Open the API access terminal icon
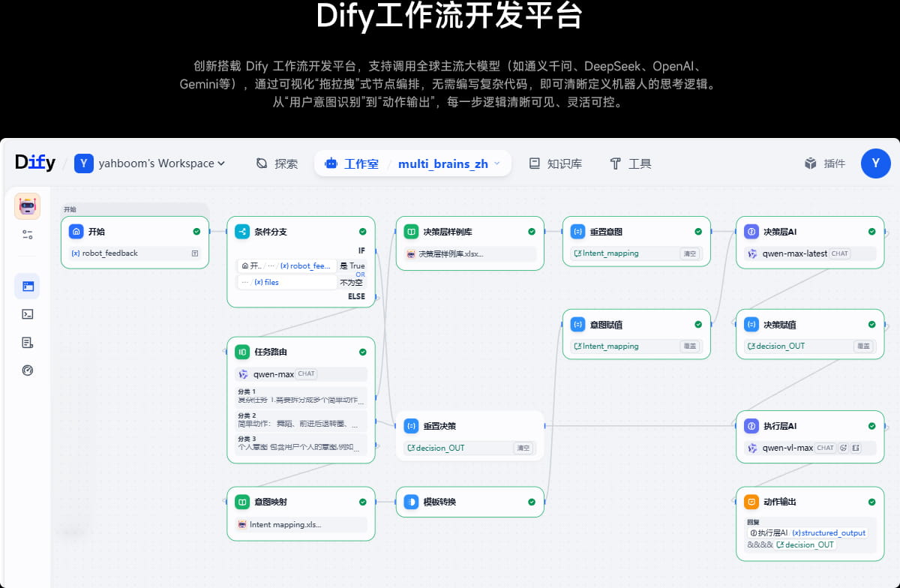Viewport: 900px width, 588px height. point(28,314)
